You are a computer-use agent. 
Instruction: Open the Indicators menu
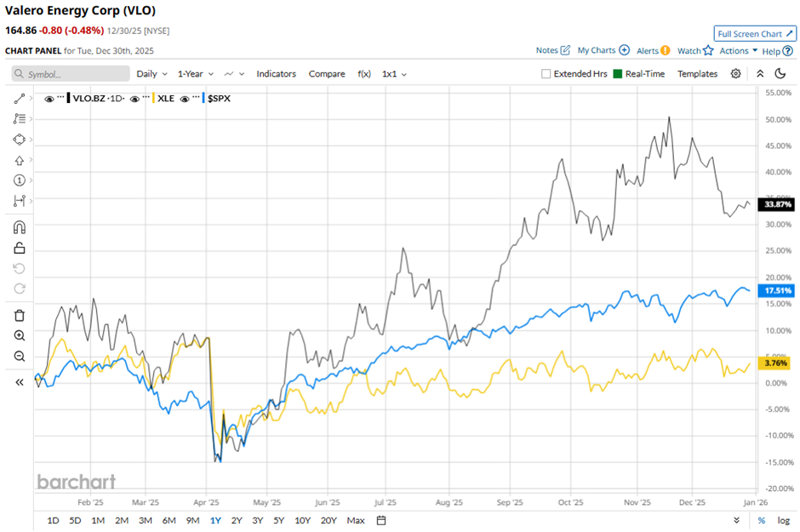[276, 74]
